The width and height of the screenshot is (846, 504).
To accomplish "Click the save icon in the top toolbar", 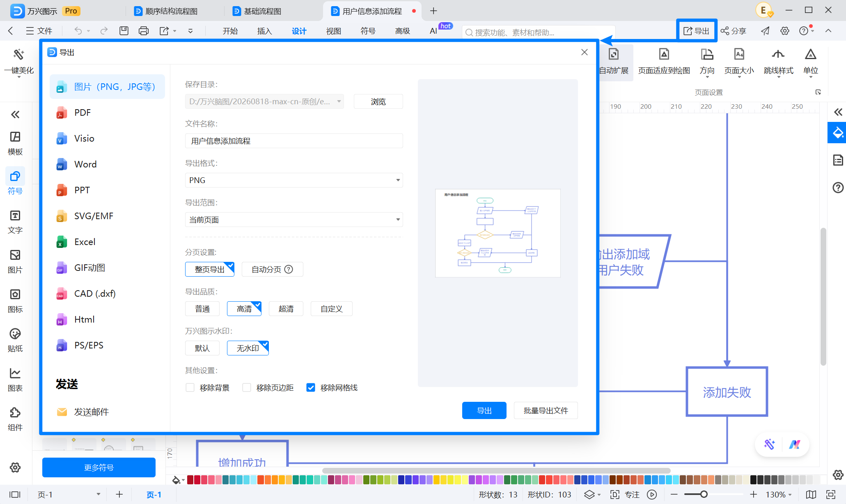I will 124,31.
